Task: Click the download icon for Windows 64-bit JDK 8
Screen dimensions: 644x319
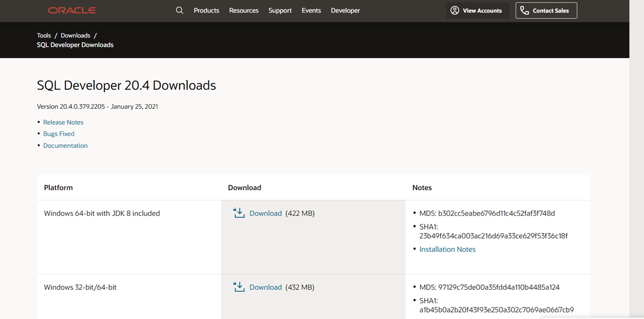Action: click(239, 213)
